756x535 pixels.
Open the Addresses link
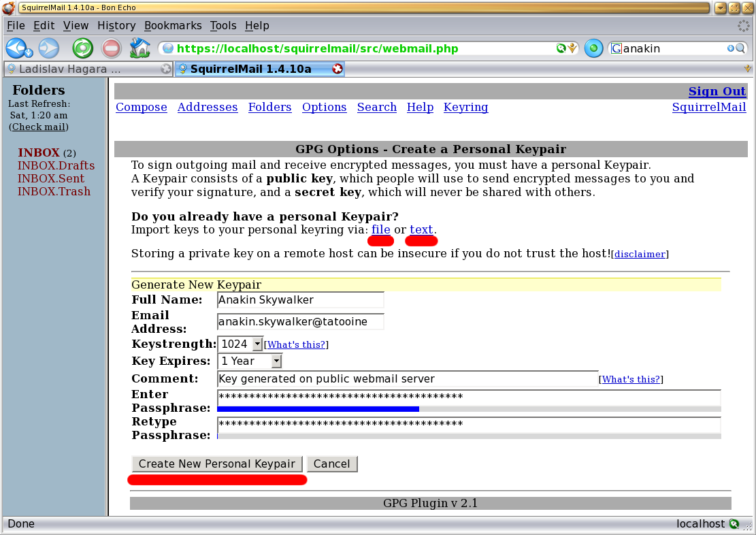[x=208, y=107]
